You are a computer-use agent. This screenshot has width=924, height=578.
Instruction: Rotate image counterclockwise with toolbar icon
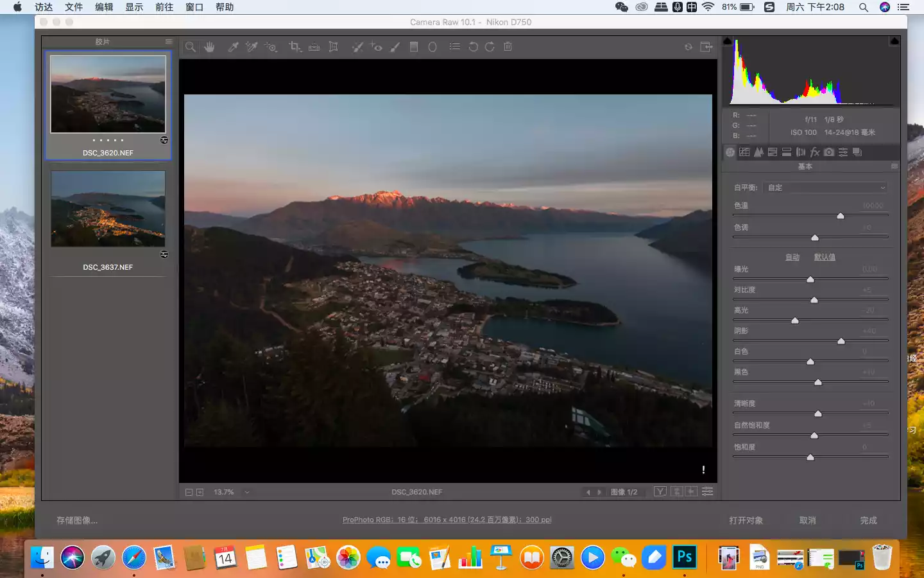tap(473, 47)
